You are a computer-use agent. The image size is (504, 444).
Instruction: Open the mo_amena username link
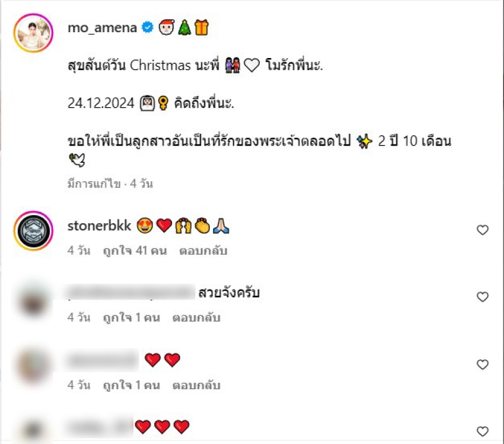tap(102, 28)
